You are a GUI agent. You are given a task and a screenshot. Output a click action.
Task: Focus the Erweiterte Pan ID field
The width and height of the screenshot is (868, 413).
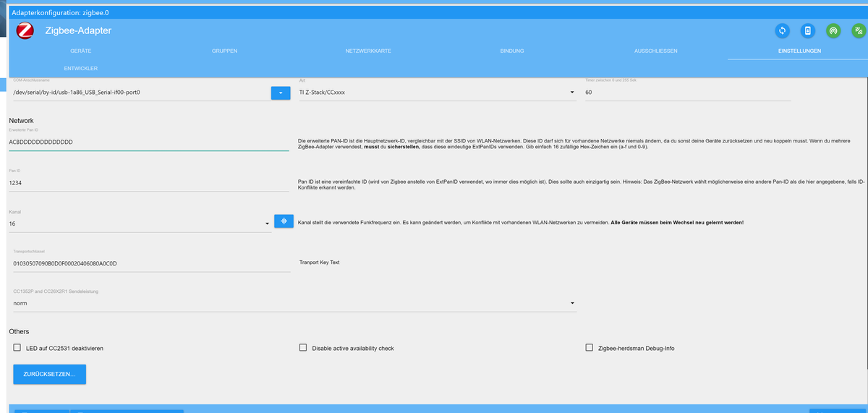(149, 142)
